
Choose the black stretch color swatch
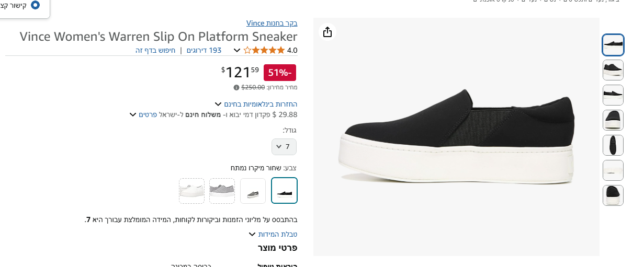284,191
